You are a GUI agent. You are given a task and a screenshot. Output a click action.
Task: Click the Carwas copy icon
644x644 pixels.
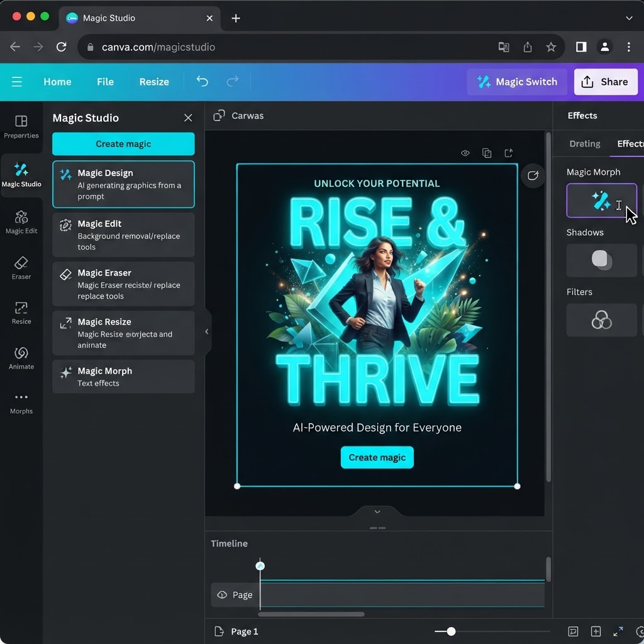[x=219, y=116]
